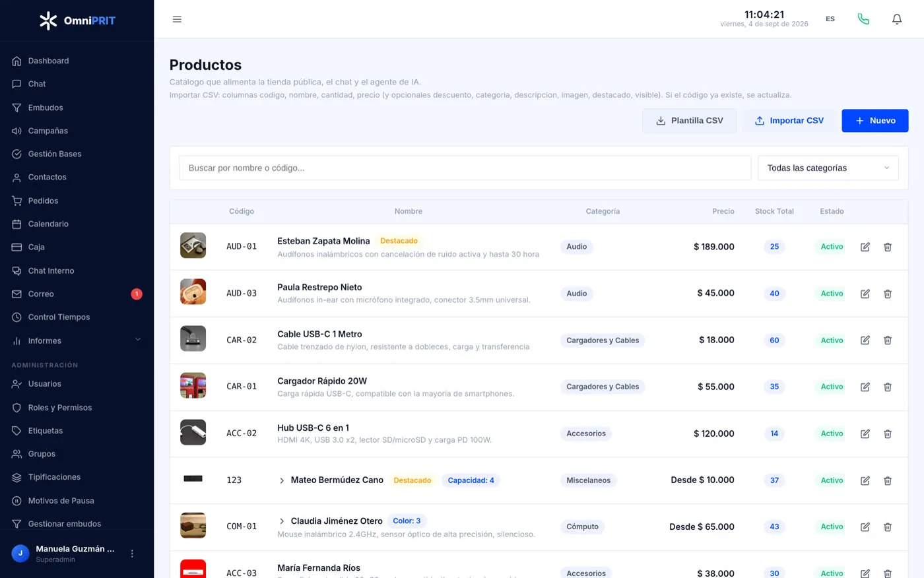This screenshot has width=924, height=578.
Task: Click the Importar CSV button
Action: [789, 121]
